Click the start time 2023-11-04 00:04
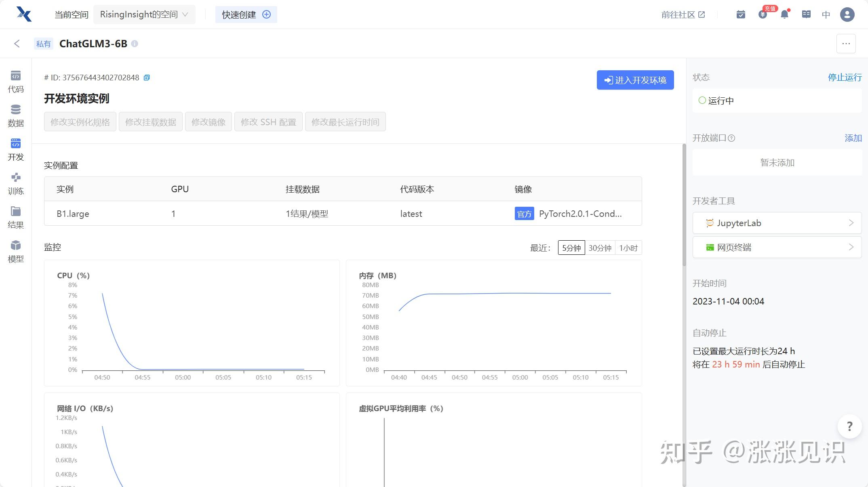This screenshot has height=487, width=868. [x=728, y=301]
